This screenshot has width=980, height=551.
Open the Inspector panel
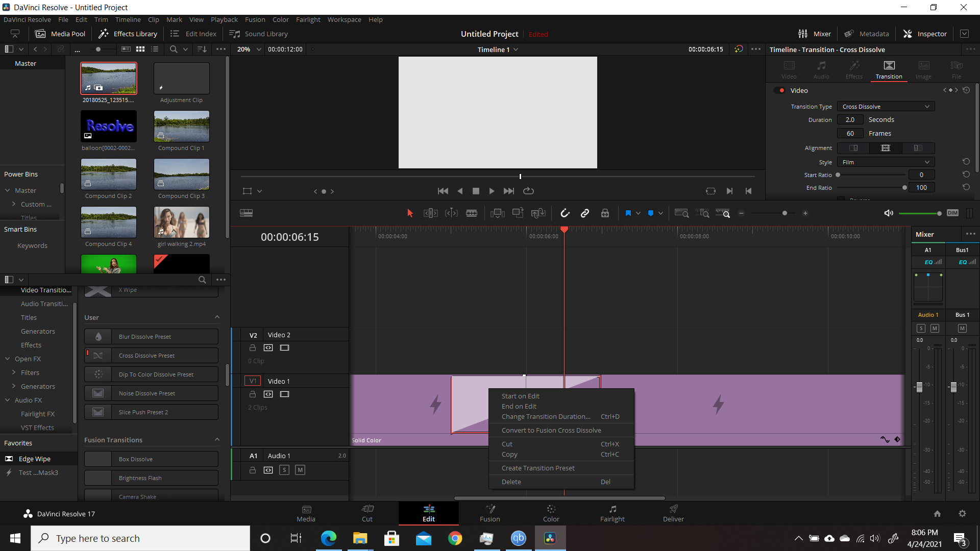tap(925, 34)
